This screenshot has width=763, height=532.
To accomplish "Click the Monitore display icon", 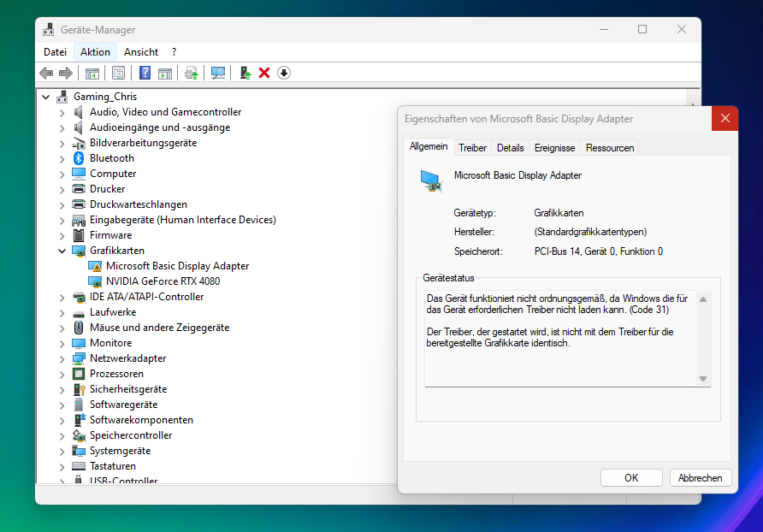I will 79,343.
